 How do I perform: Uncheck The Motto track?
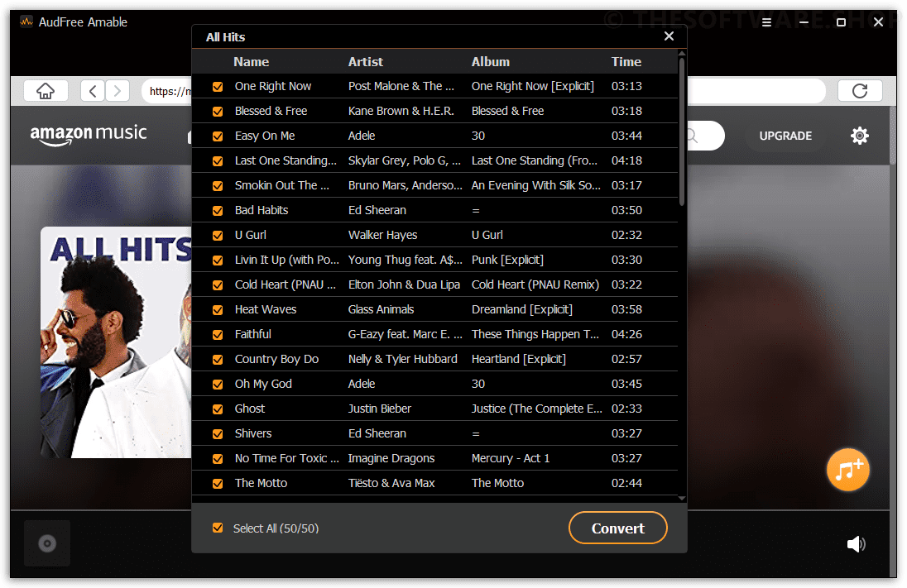coord(218,484)
